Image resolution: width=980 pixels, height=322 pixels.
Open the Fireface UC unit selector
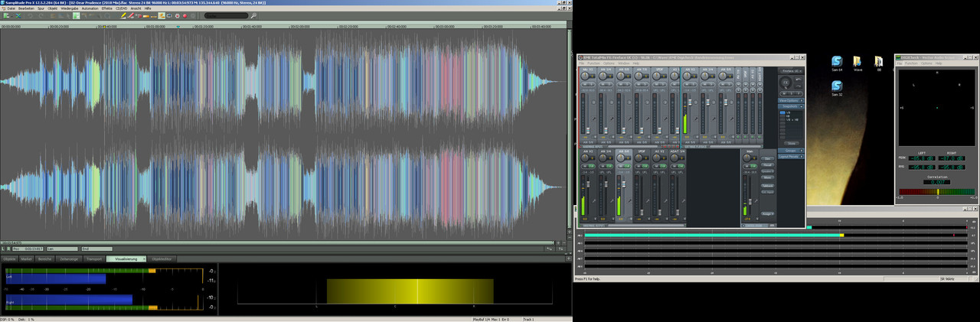point(790,71)
